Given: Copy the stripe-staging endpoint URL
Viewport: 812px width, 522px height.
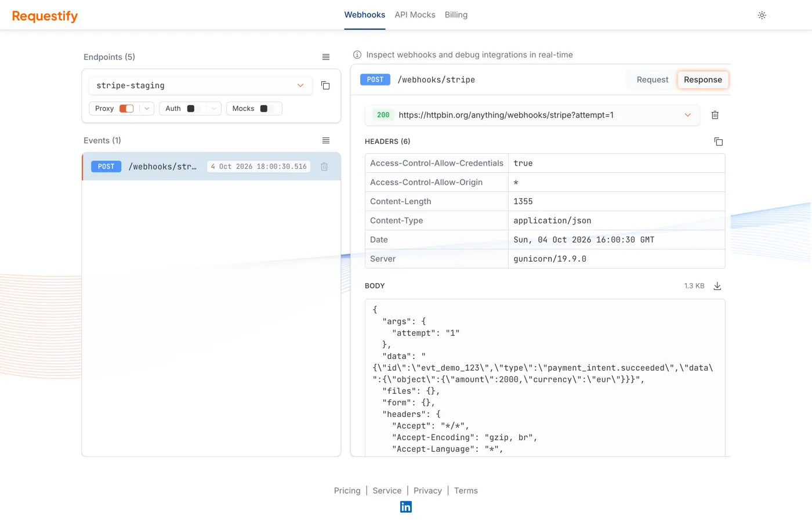Looking at the screenshot, I should [x=325, y=85].
